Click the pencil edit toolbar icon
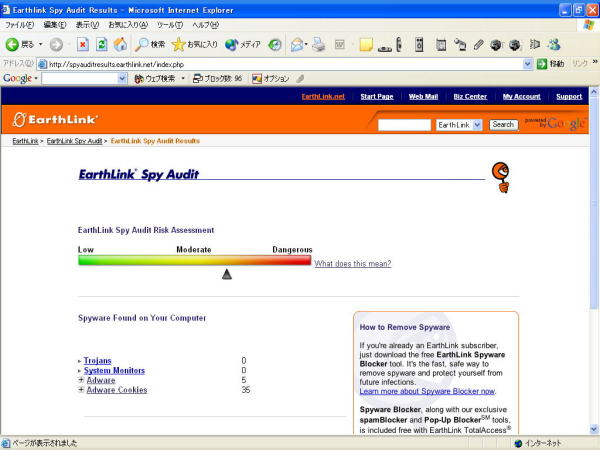This screenshot has width=600, height=450. pyautogui.click(x=478, y=45)
